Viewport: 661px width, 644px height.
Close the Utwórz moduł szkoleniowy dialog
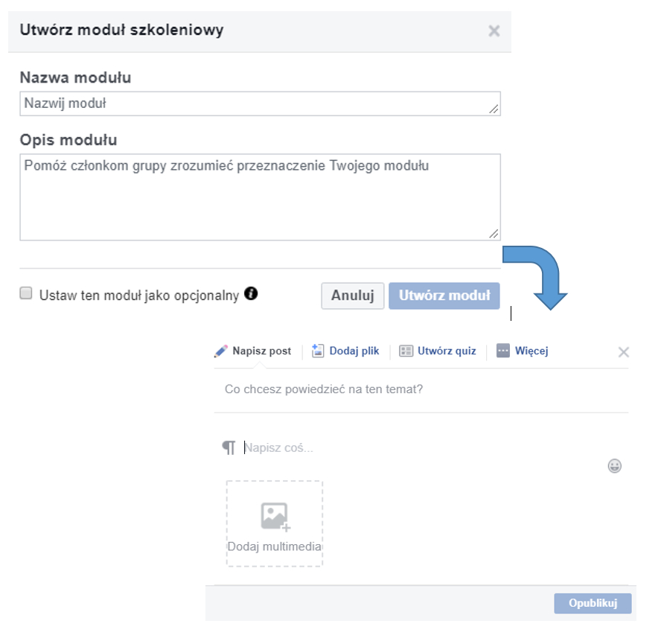(494, 31)
